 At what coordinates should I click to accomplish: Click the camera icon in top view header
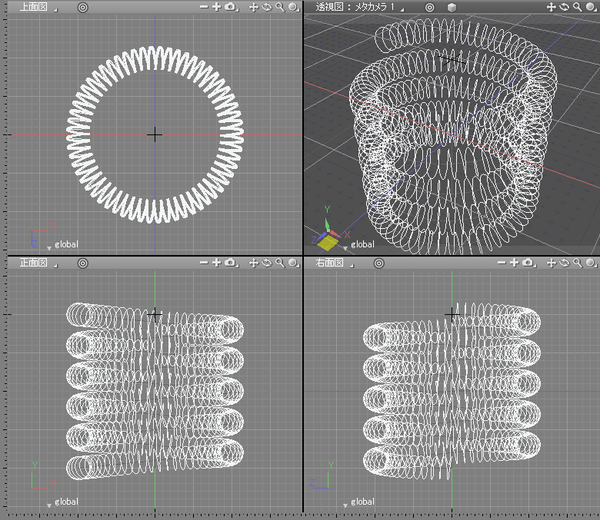tap(230, 7)
